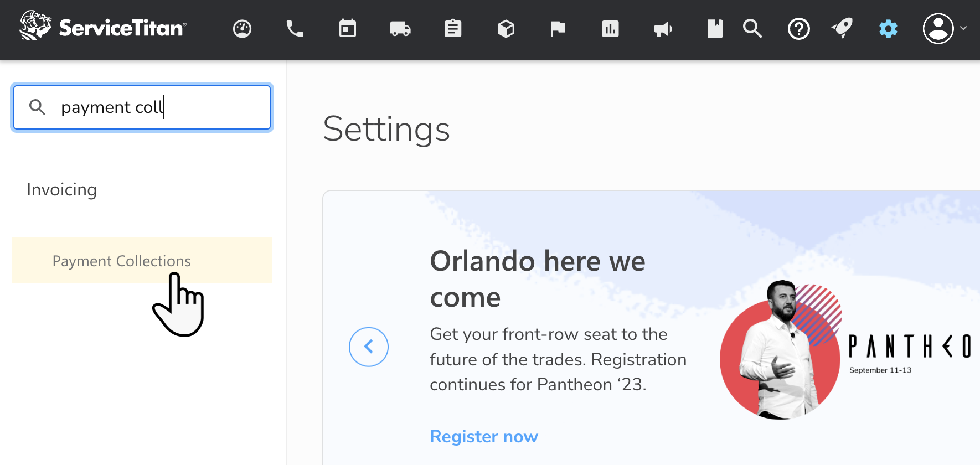Click the 'Orlando here we come' headline
This screenshot has height=465, width=980.
tap(538, 279)
